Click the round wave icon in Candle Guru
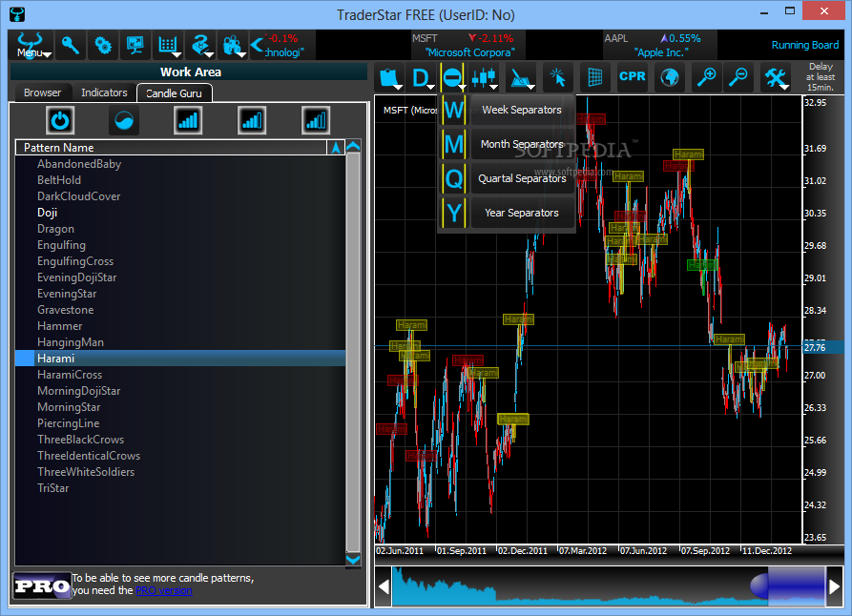The image size is (852, 616). [124, 120]
